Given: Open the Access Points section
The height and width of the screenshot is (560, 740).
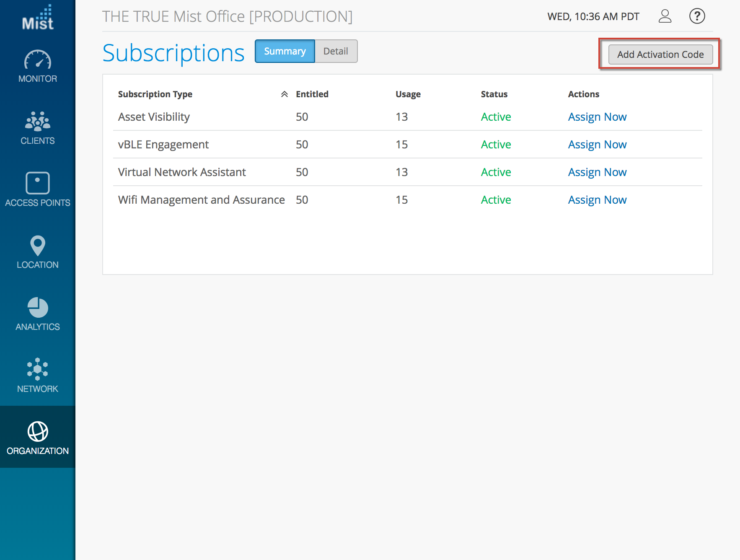Looking at the screenshot, I should pyautogui.click(x=38, y=189).
